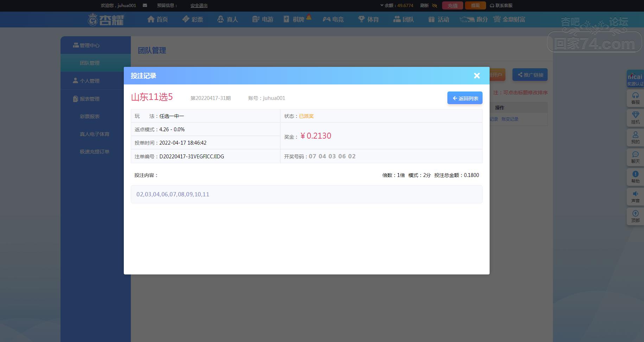This screenshot has height=342, width=644.
Task: Open 活动 promotions menu
Action: 439,19
